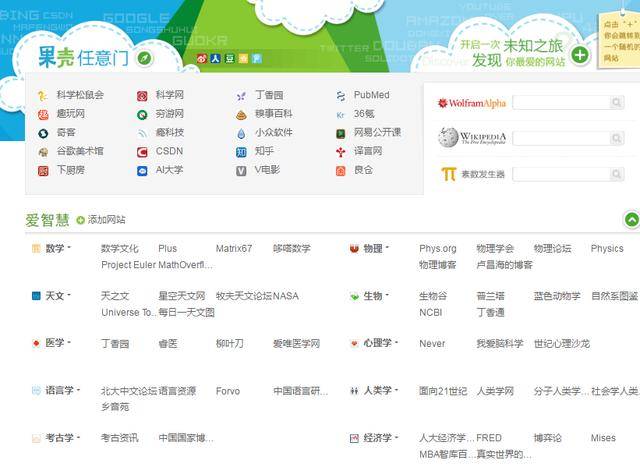Viewport: 640px width, 467px height.
Task: Open the AI大学 icon
Action: 142,171
